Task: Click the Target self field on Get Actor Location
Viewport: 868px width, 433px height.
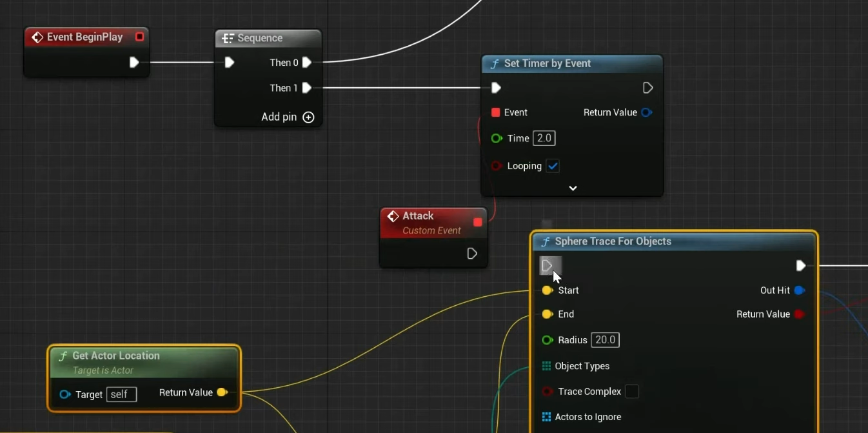Action: [x=121, y=394]
